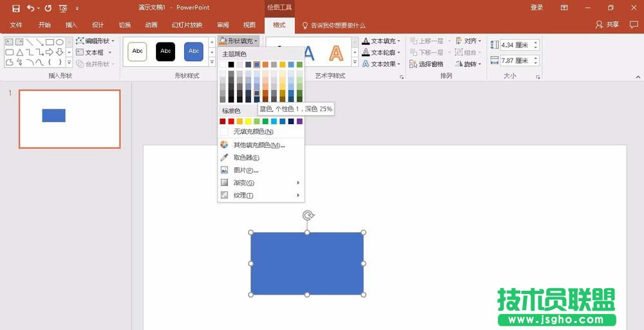Select the right arrow shape

(x=50, y=52)
